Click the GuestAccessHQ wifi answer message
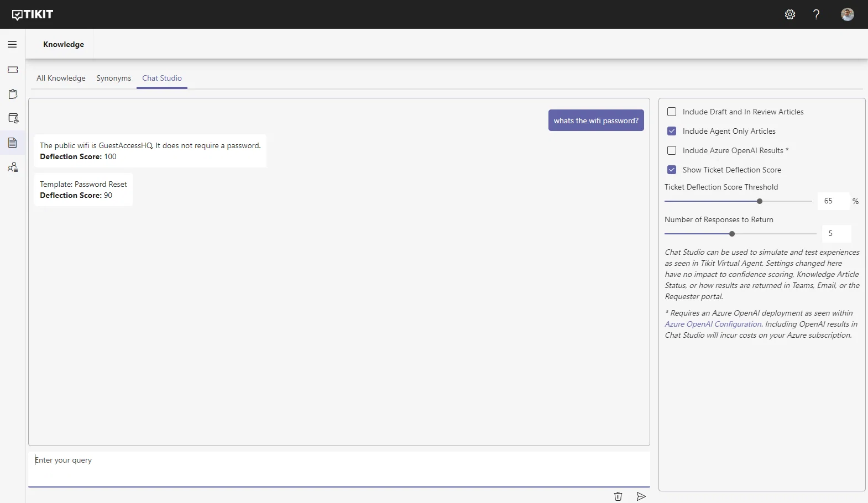Screen dimensions: 868x503 tap(150, 151)
